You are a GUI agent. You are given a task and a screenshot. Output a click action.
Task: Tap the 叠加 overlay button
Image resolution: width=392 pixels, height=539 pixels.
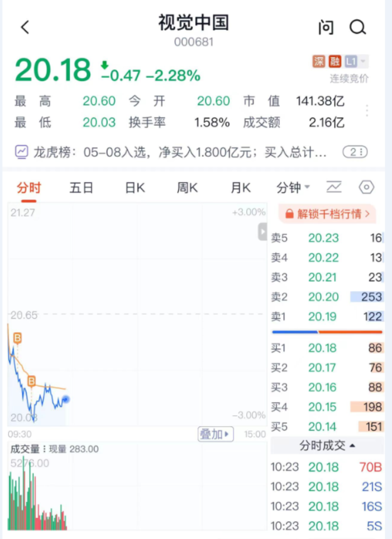coord(215,434)
